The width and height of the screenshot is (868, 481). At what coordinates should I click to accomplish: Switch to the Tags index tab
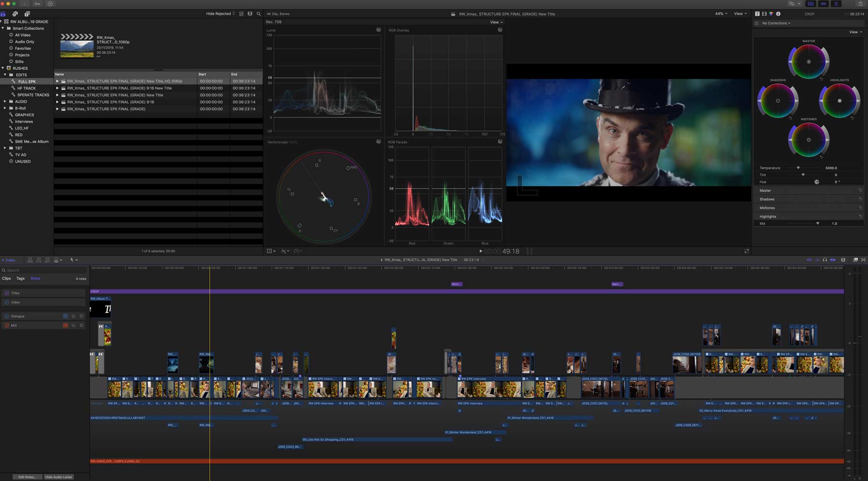coord(20,279)
